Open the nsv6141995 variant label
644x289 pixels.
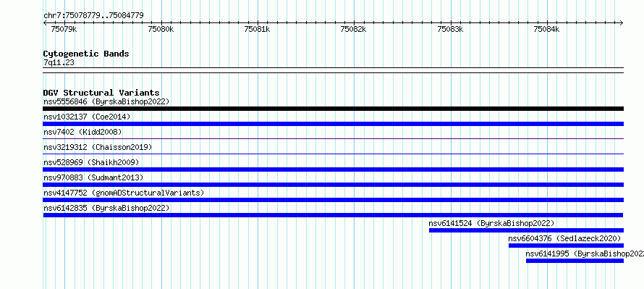[585, 254]
